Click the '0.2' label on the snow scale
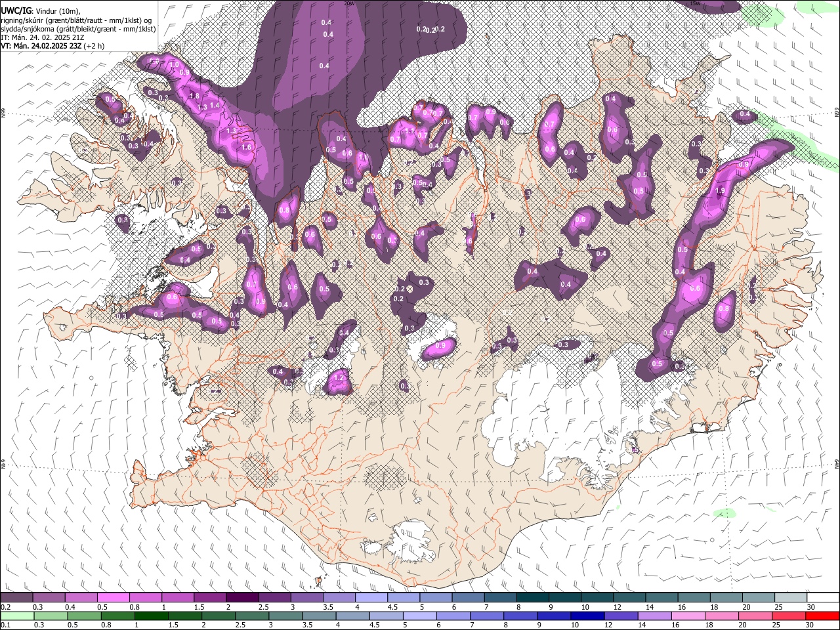 [x=5, y=607]
